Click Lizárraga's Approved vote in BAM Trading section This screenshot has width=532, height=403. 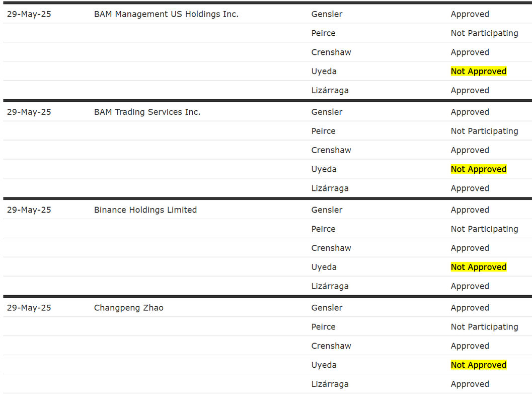(x=470, y=188)
